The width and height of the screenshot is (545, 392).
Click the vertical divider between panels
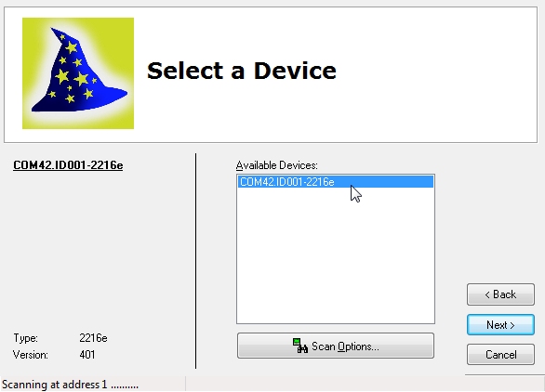point(195,261)
